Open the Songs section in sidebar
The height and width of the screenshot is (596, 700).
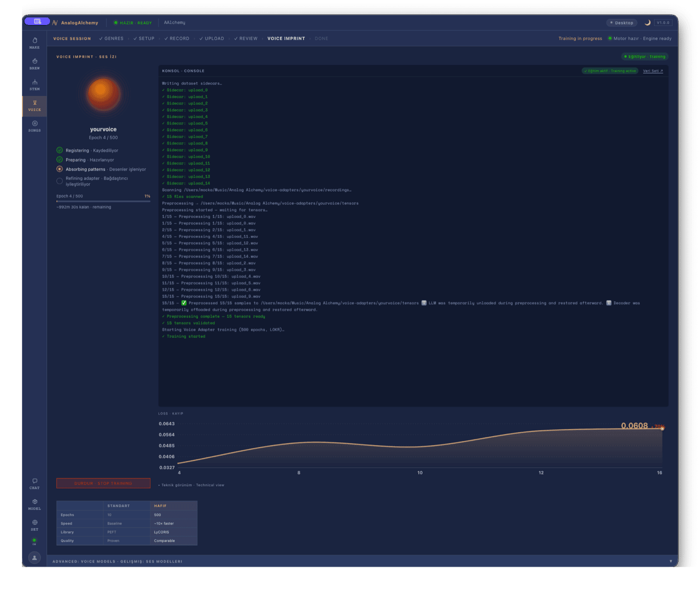click(34, 126)
